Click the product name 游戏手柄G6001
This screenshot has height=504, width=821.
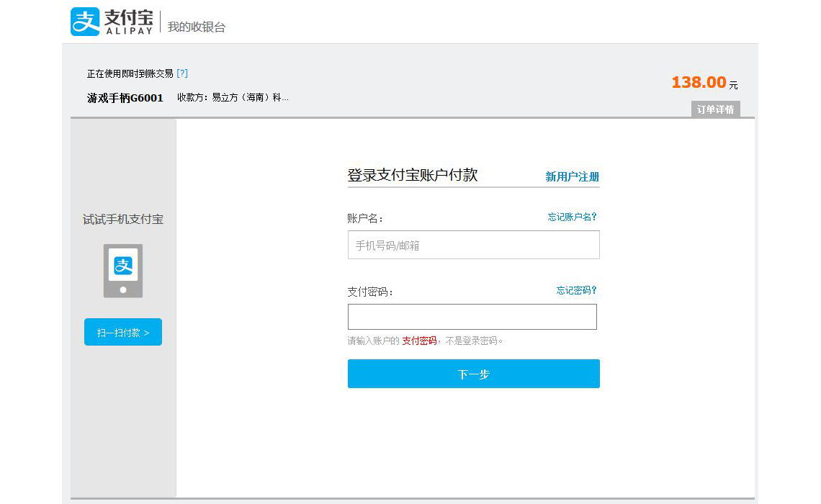pyautogui.click(x=125, y=98)
